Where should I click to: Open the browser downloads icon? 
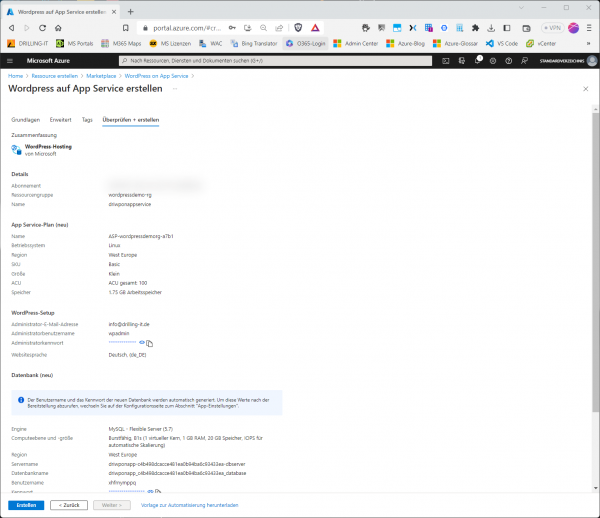coord(491,28)
